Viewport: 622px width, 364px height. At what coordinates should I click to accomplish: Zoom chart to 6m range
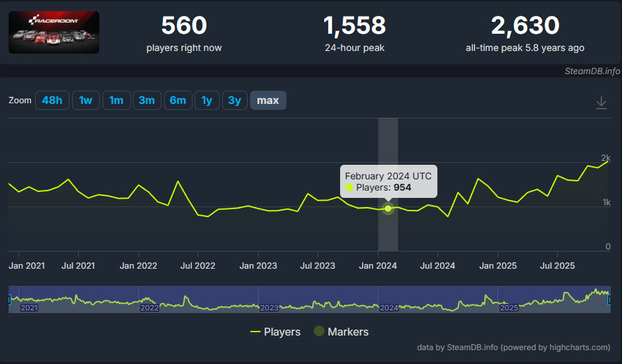coord(177,101)
